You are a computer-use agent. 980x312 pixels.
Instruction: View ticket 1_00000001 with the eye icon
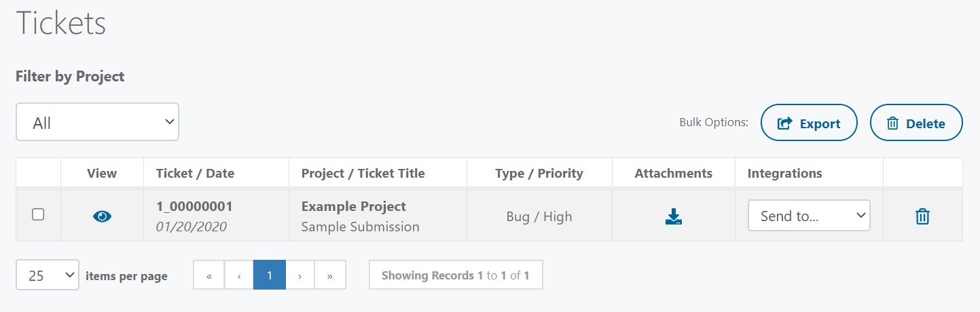tap(102, 216)
